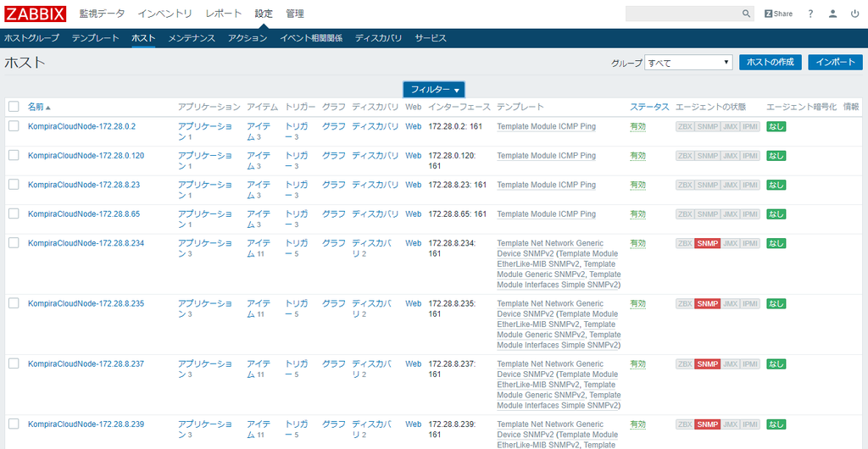868x449 pixels.
Task: Open グラフ for KompiraCloudNode-172.28.8.23
Action: tap(334, 186)
